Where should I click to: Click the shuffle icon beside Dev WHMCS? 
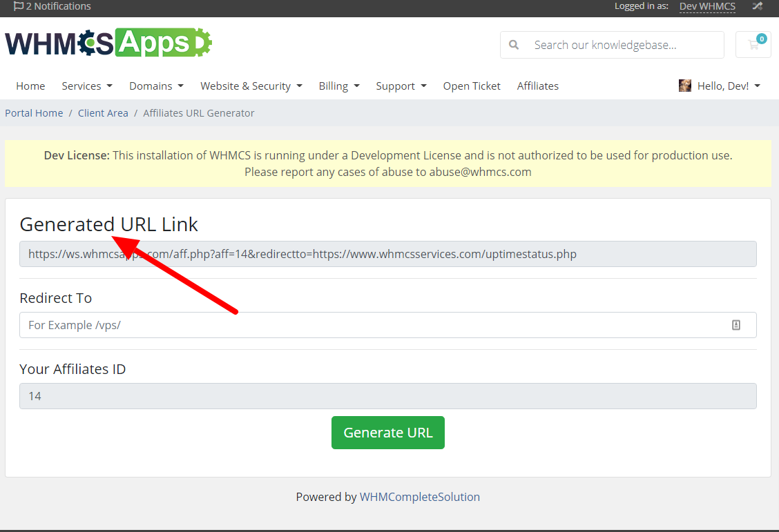coord(757,6)
